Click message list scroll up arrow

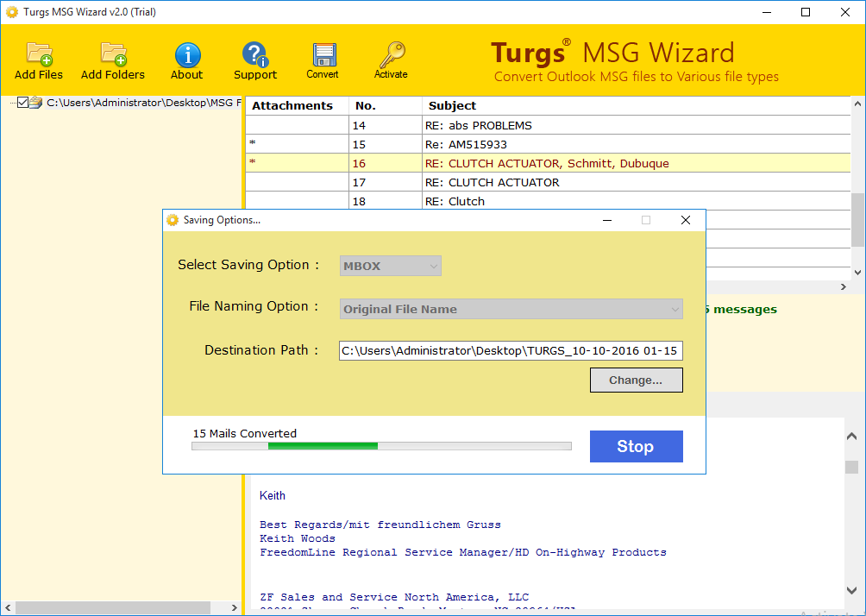[857, 104]
